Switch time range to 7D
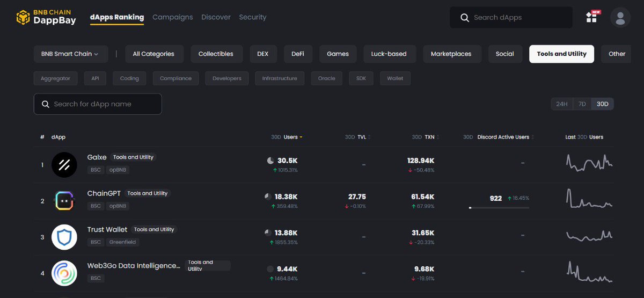 (582, 104)
